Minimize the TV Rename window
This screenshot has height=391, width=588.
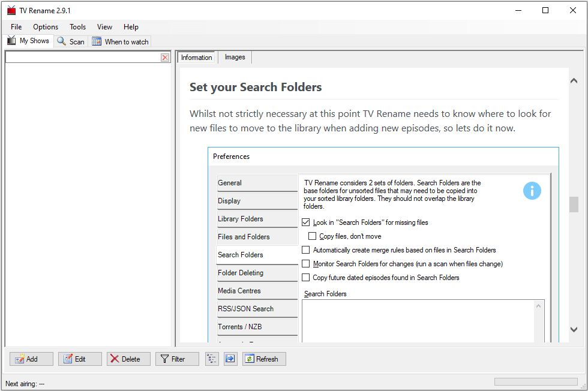click(x=518, y=11)
